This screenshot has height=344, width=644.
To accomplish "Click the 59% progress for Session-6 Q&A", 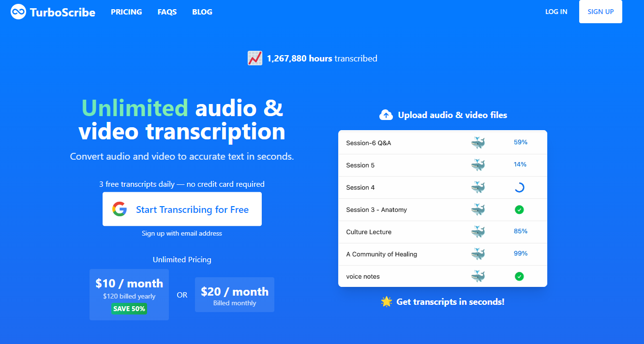I will click(520, 142).
